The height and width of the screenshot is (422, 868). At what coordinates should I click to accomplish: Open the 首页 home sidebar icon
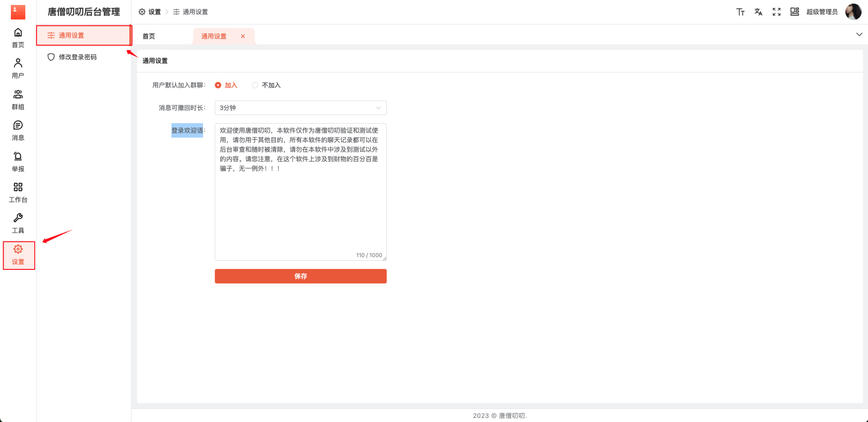point(18,37)
